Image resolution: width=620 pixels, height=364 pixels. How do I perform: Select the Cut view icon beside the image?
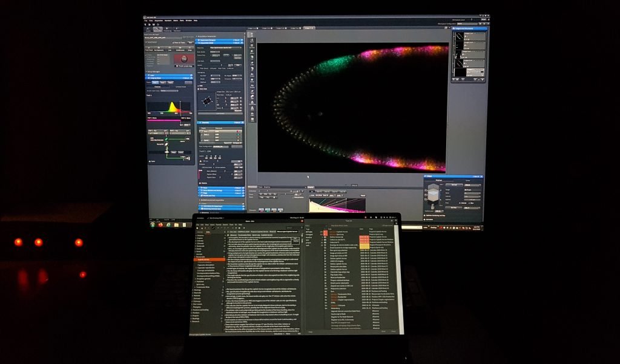click(252, 57)
